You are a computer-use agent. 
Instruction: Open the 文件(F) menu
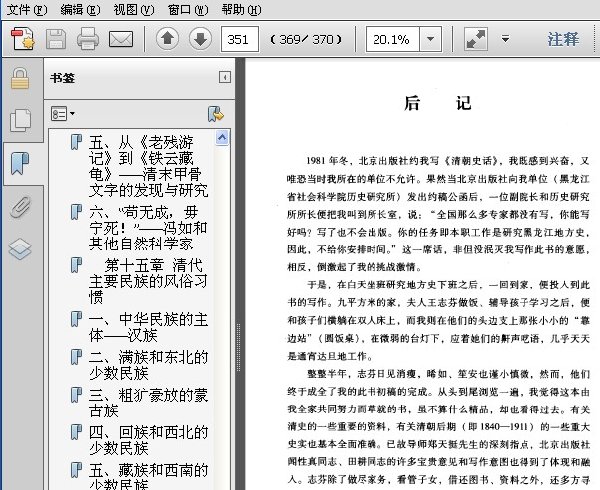click(x=27, y=9)
